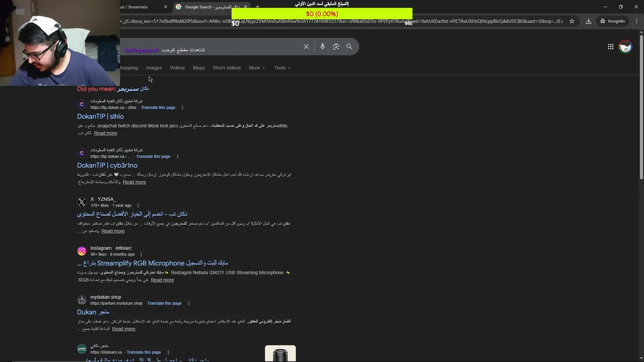Read more under the YZNSA_ snippet
This screenshot has height=362, width=644.
[x=113, y=231]
